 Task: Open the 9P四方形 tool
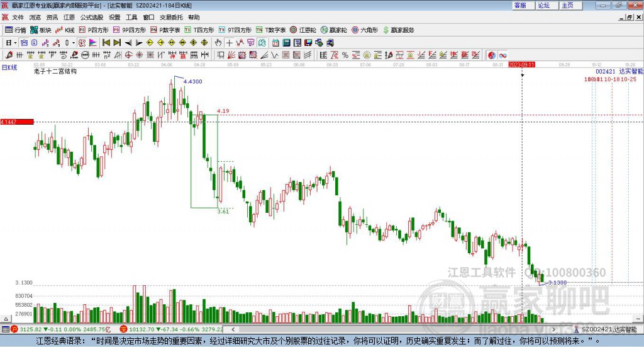pos(130,30)
